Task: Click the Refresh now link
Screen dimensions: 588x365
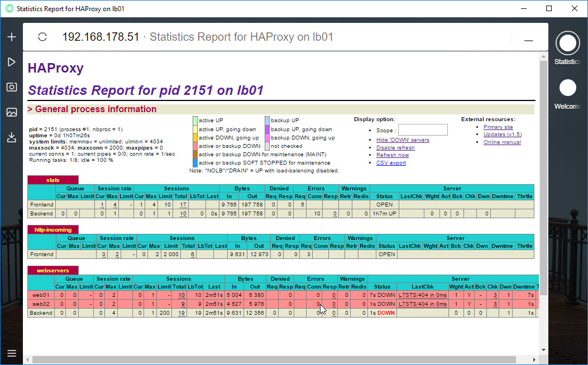Action: click(x=392, y=155)
